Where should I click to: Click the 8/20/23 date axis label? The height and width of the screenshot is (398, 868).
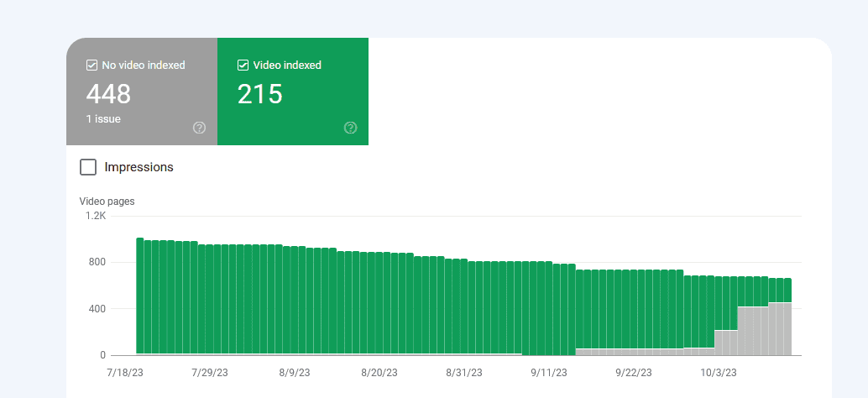click(379, 372)
